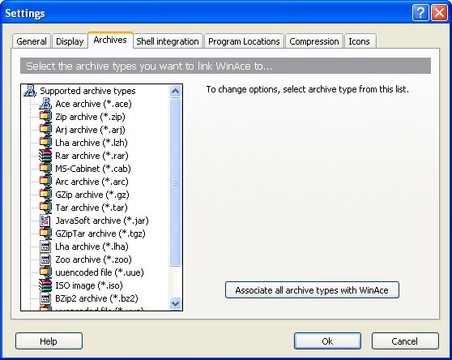This screenshot has width=452, height=360.
Task: Click the ISO image (*.iso) icon
Action: tap(45, 286)
